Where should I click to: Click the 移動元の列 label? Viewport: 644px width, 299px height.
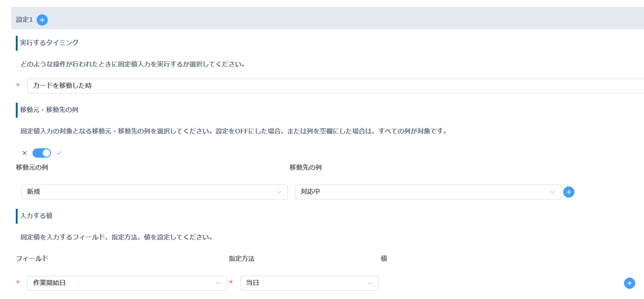[x=32, y=167]
